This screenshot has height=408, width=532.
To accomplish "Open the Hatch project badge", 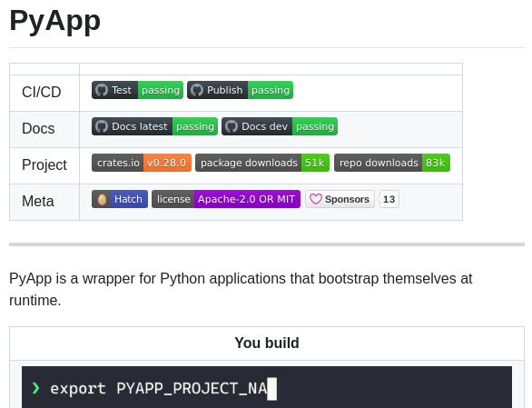I will pos(120,199).
